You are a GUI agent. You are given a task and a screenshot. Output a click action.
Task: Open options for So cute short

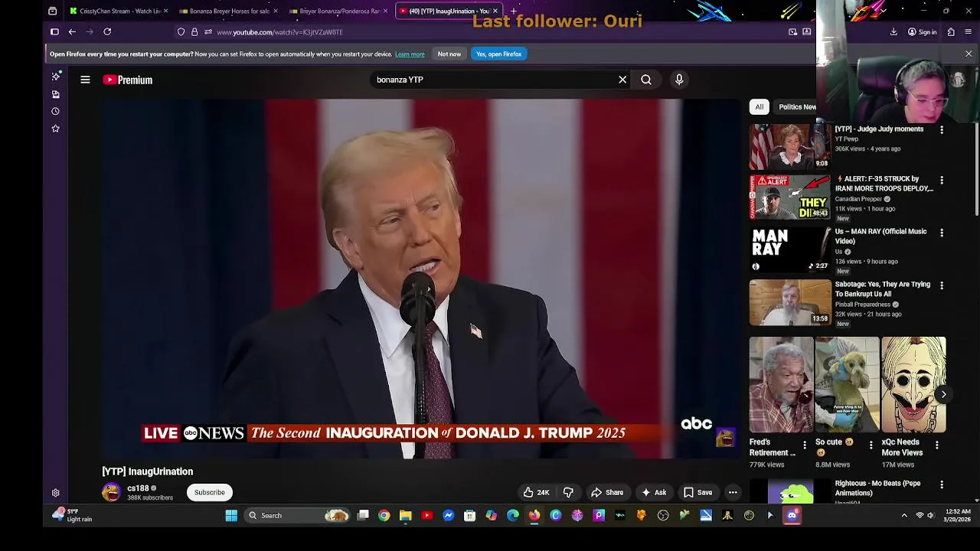pos(871,445)
